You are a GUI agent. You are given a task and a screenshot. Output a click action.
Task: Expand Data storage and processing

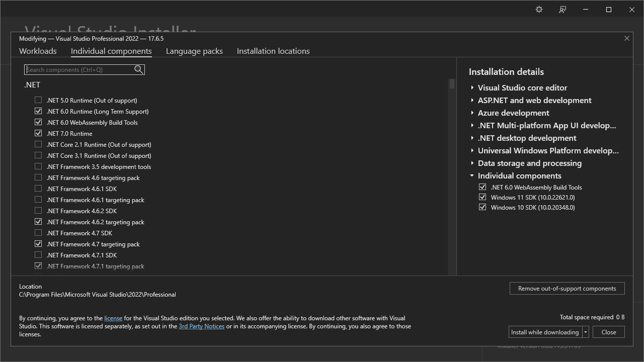[x=472, y=163]
